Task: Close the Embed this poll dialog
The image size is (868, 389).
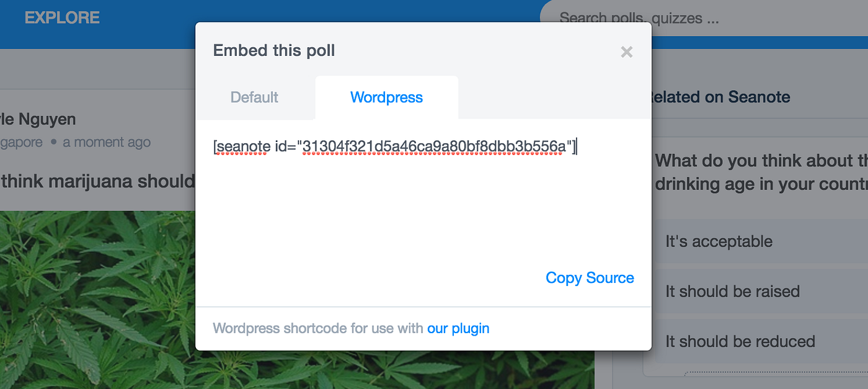Action: click(x=626, y=52)
